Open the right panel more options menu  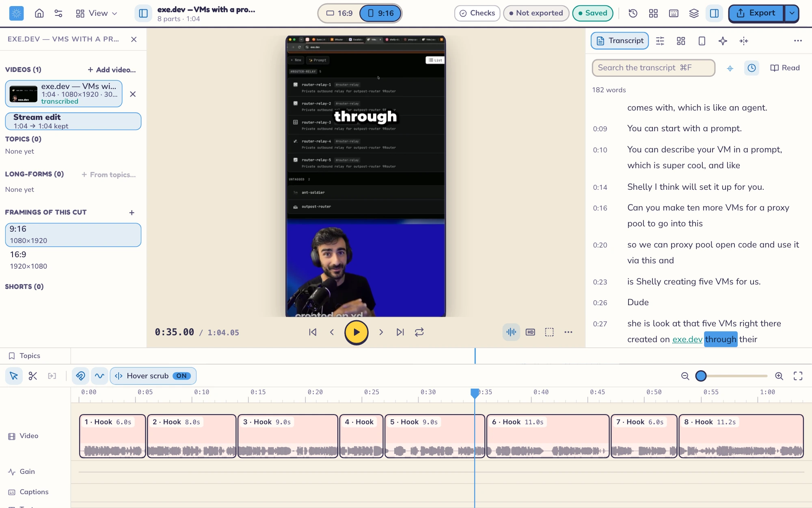pyautogui.click(x=798, y=41)
